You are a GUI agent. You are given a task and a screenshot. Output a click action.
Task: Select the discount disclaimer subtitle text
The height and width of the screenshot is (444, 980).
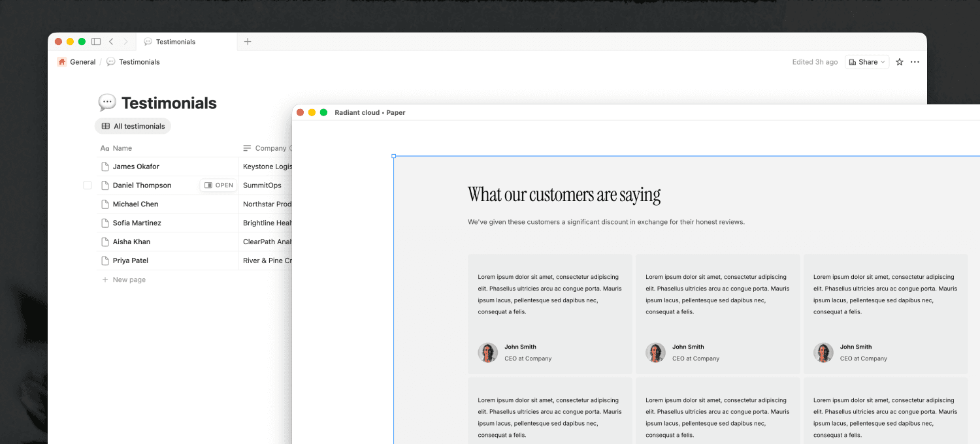(x=606, y=222)
